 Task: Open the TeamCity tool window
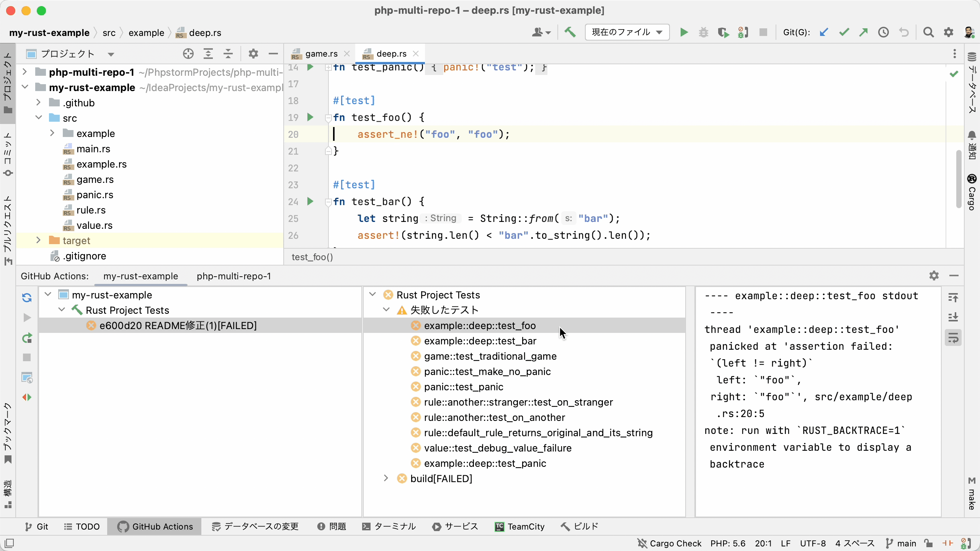(519, 527)
